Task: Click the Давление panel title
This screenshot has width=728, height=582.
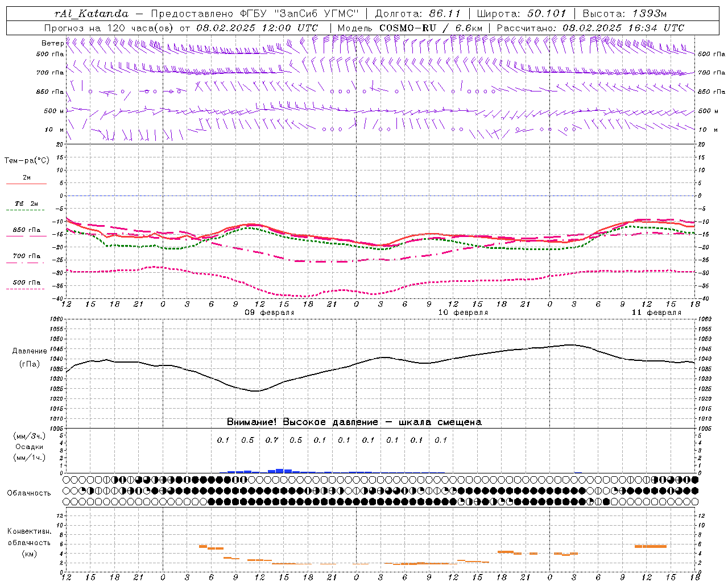Action: click(30, 351)
